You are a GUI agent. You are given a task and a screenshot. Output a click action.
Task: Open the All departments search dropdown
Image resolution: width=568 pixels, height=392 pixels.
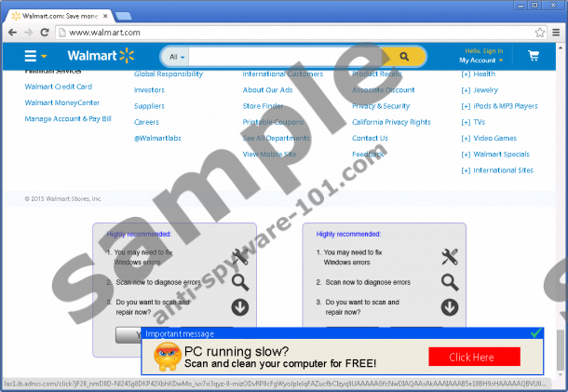coord(175,57)
